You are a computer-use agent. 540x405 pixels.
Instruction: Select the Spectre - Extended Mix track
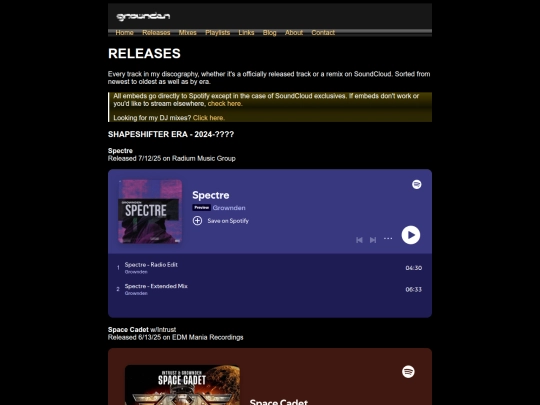270,289
